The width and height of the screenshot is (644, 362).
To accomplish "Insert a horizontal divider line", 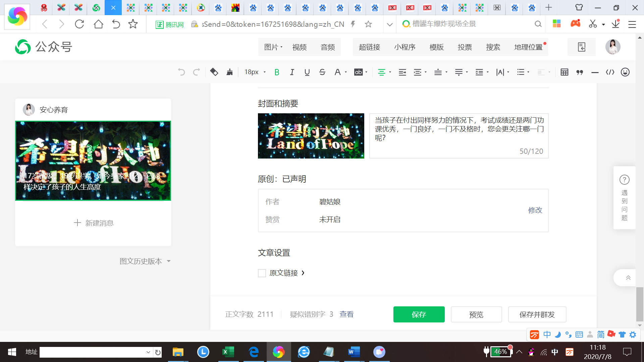I will click(x=595, y=72).
